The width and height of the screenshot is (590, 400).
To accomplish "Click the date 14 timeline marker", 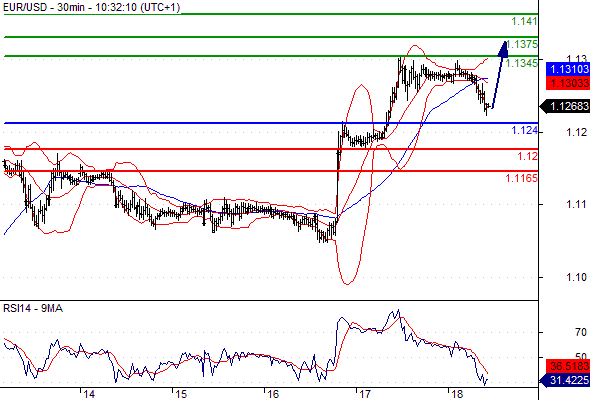I will 89,394.
